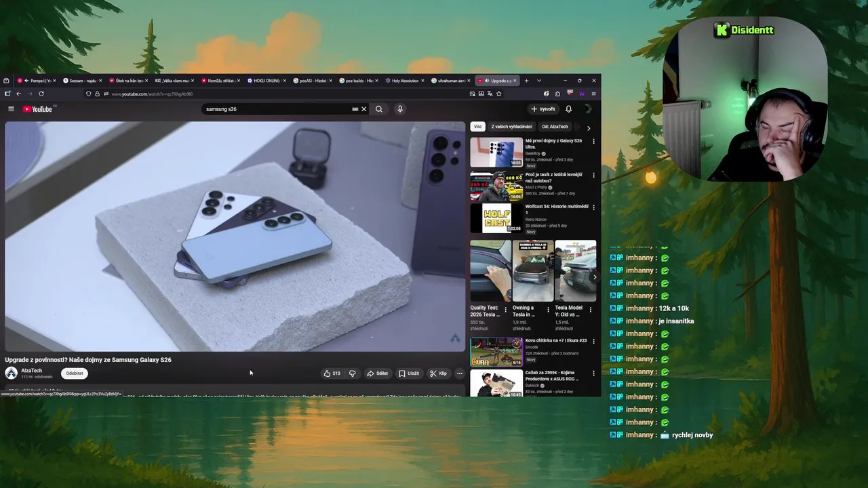Open the YouTube hamburger guide menu
The image size is (868, 488).
pyautogui.click(x=11, y=109)
